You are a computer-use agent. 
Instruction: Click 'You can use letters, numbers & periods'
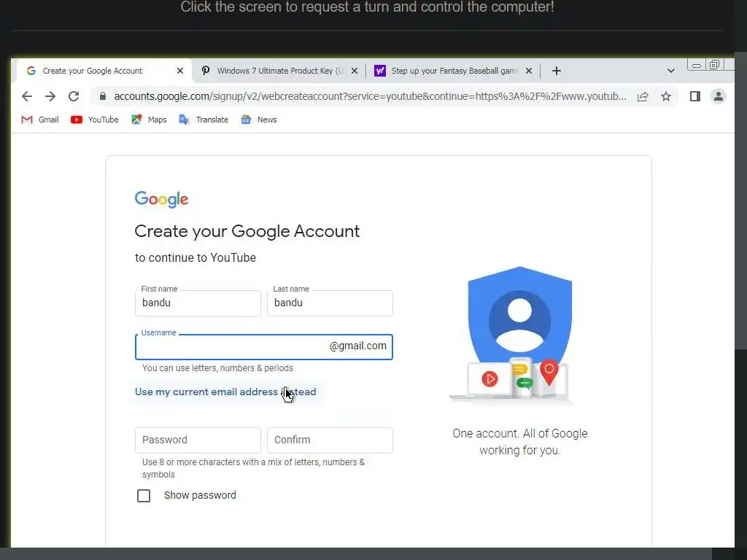[x=217, y=368]
